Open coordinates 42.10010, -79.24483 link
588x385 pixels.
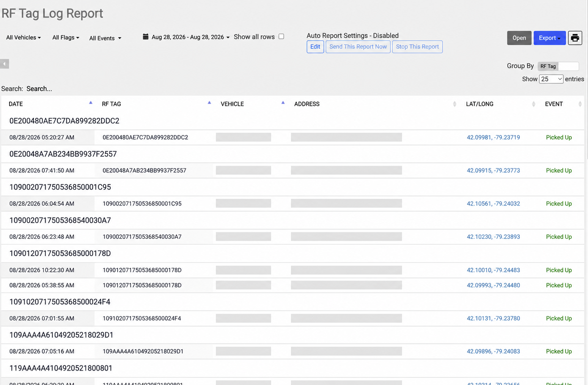(493, 270)
